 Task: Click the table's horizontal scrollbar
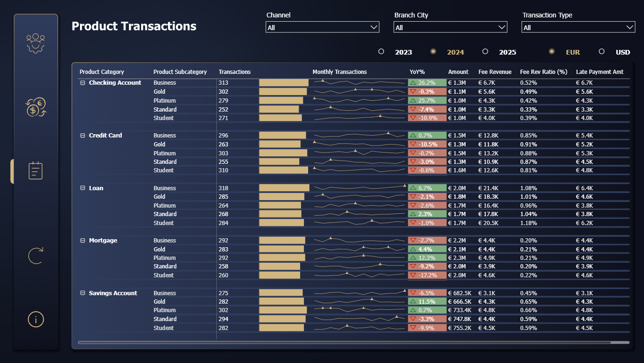point(344,342)
